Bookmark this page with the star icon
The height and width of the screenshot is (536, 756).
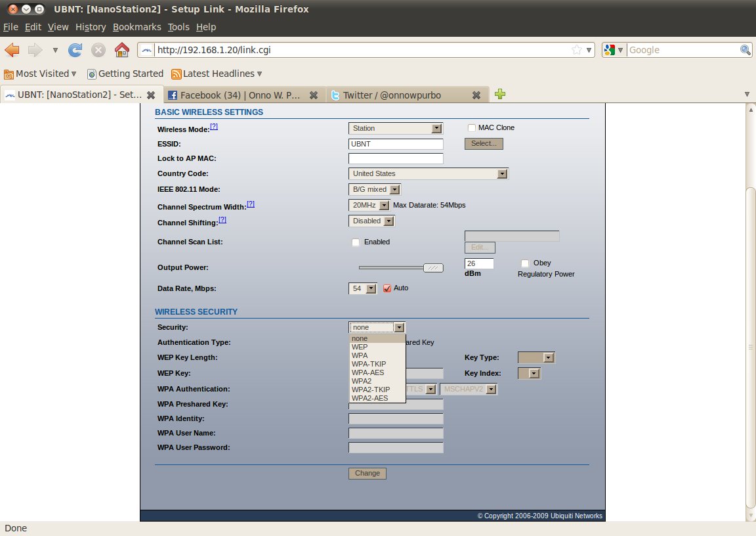tap(576, 50)
